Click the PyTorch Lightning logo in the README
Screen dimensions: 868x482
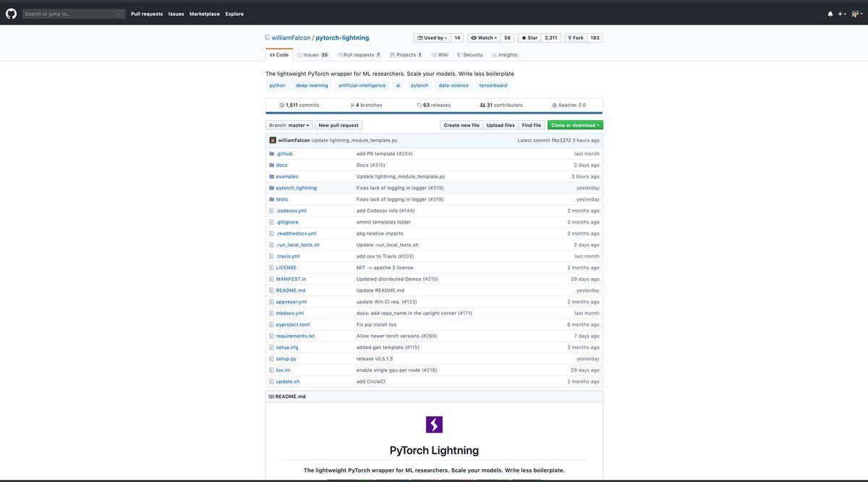(434, 425)
